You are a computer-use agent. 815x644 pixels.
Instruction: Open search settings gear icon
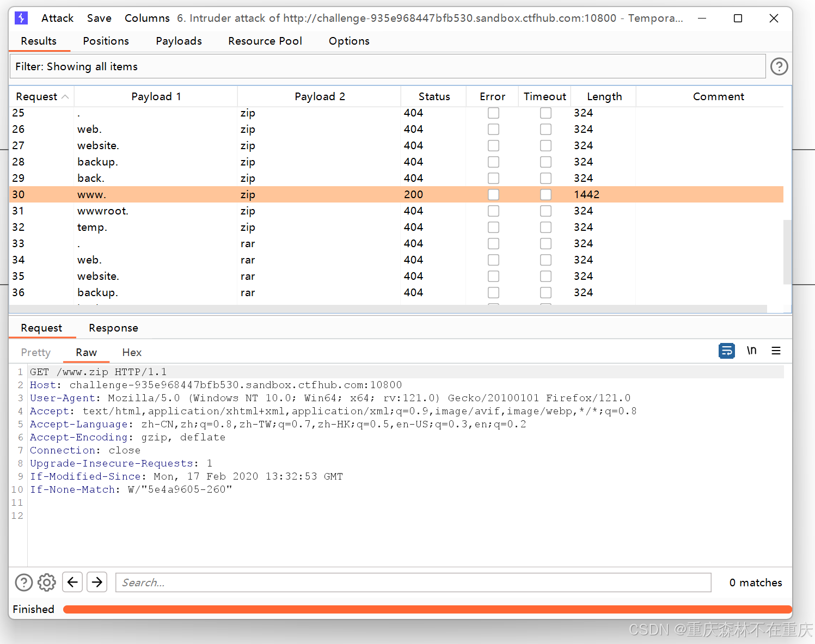[x=47, y=582]
